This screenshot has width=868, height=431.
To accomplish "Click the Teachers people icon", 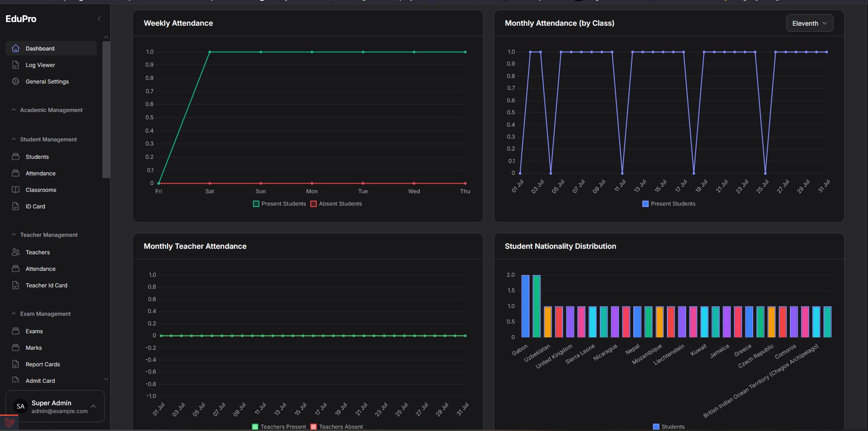I will (x=16, y=252).
